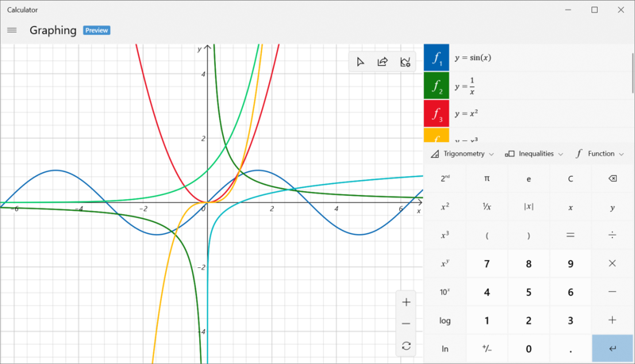Viewport: 635px width, 364px height.
Task: Insert the pi constant
Action: 487,178
